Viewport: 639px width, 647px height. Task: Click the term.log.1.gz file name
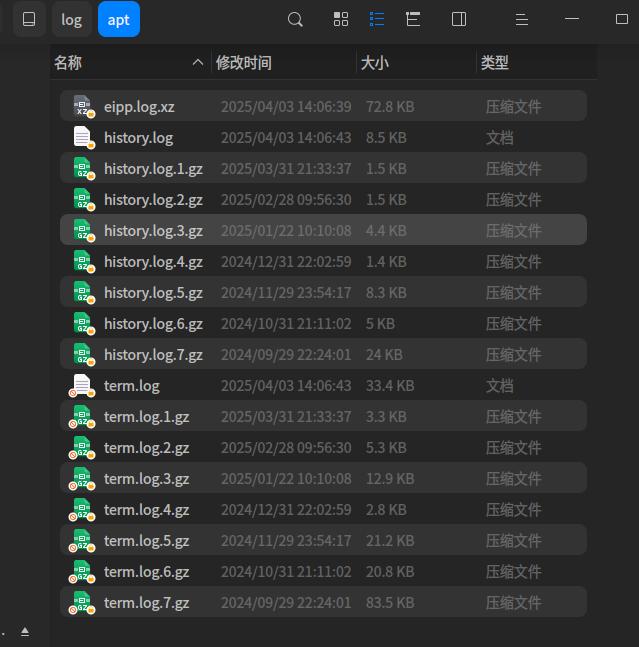(146, 417)
